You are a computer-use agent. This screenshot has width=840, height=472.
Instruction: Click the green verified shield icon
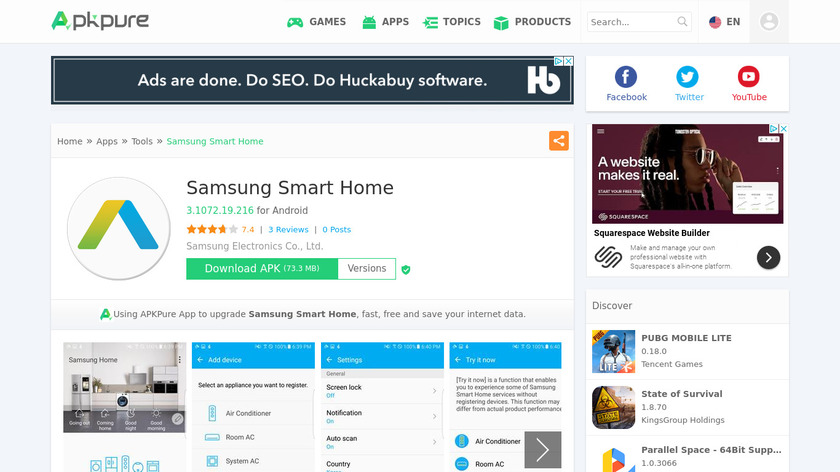(406, 269)
